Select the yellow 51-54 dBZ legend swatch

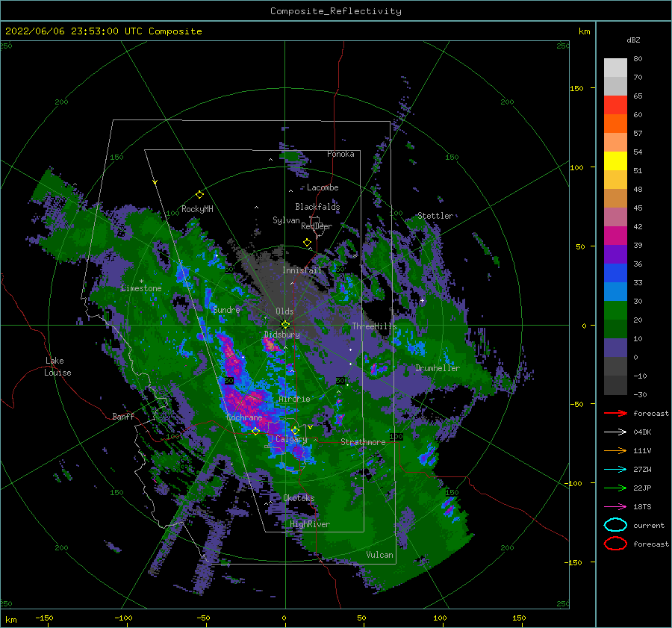tap(615, 161)
